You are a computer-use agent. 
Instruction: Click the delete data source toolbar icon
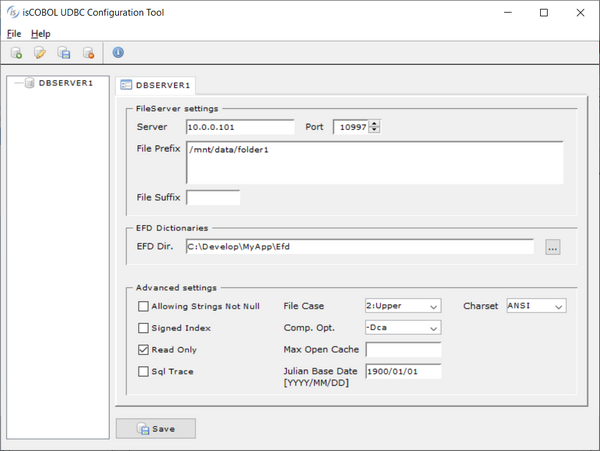[x=88, y=53]
